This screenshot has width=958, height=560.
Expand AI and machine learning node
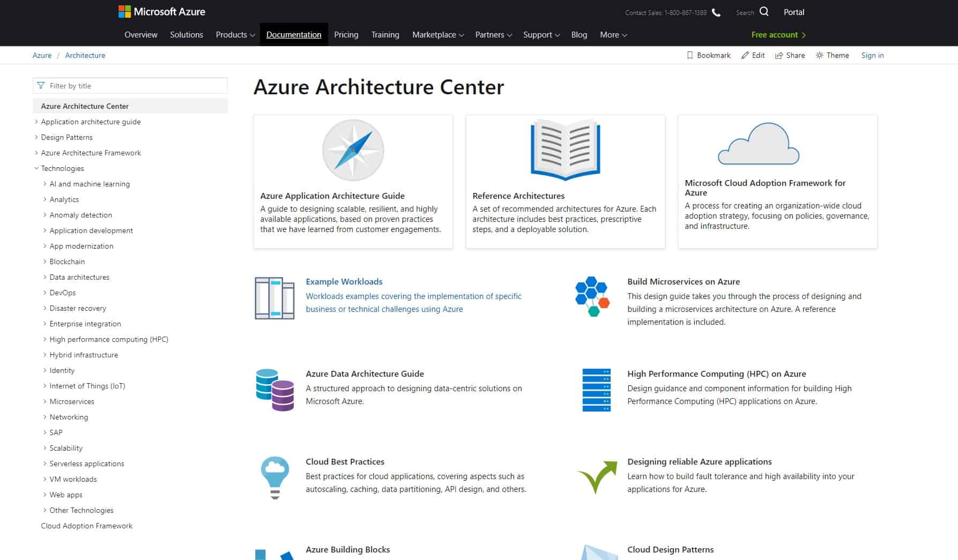point(45,184)
